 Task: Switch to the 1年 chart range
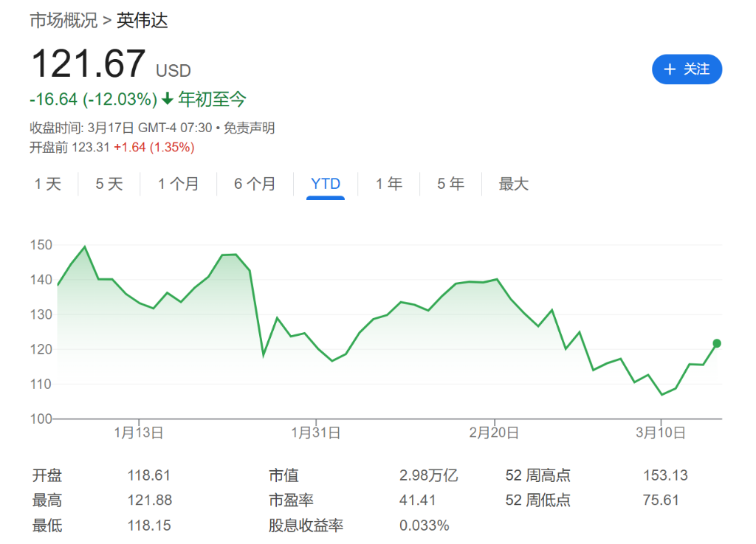(388, 184)
